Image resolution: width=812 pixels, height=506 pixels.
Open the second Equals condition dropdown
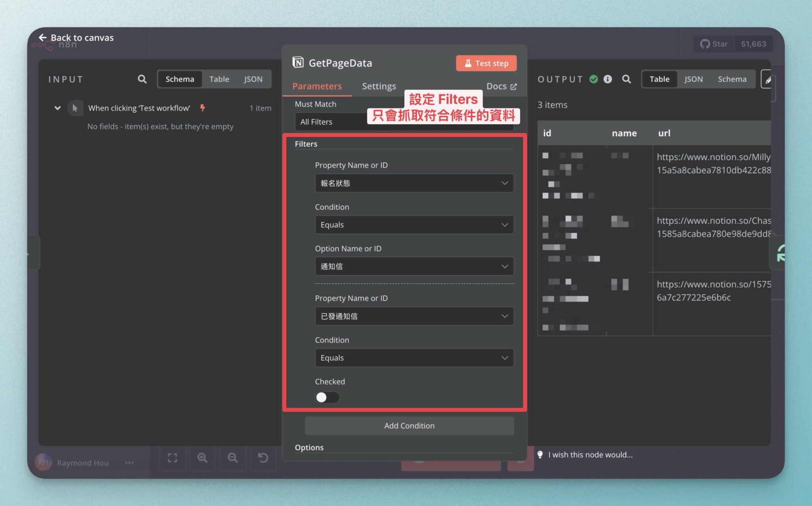pyautogui.click(x=414, y=358)
